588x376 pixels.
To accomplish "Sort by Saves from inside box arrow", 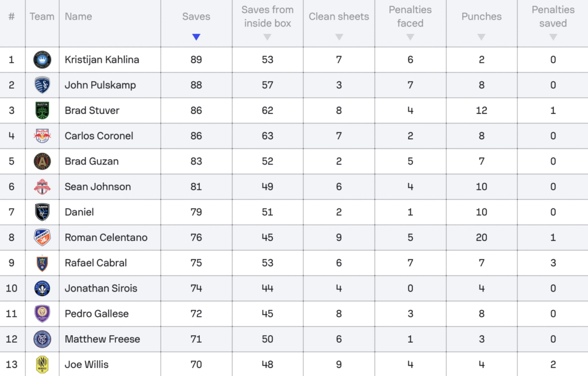I will point(268,37).
